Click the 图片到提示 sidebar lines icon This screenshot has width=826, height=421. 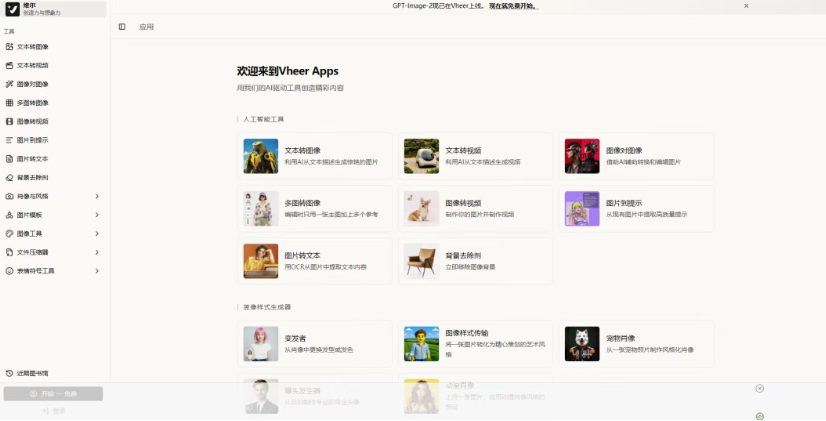pyautogui.click(x=9, y=140)
